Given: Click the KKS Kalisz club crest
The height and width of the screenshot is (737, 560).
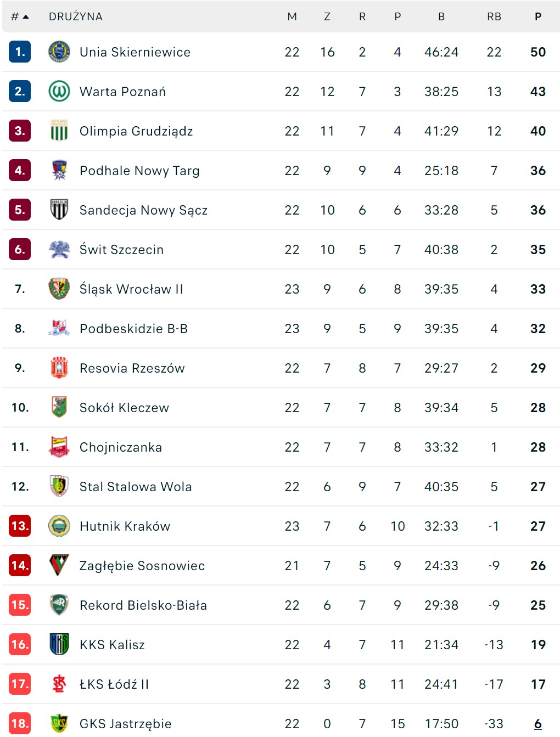Looking at the screenshot, I should click(59, 644).
